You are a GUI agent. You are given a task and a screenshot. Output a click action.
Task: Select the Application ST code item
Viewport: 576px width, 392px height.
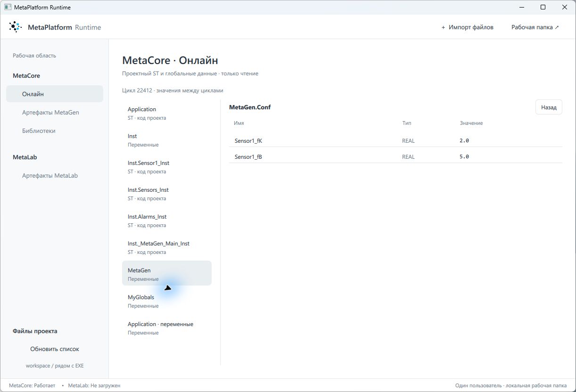tap(167, 113)
